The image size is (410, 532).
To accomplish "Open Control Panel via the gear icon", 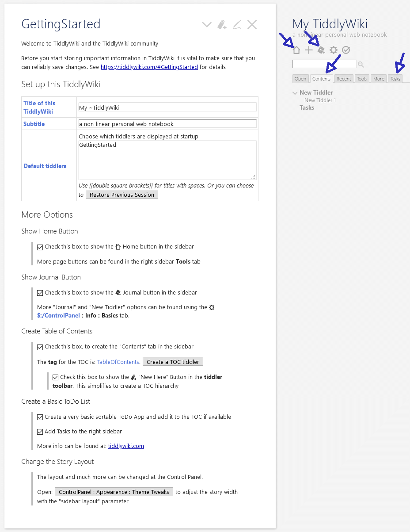I will point(334,50).
